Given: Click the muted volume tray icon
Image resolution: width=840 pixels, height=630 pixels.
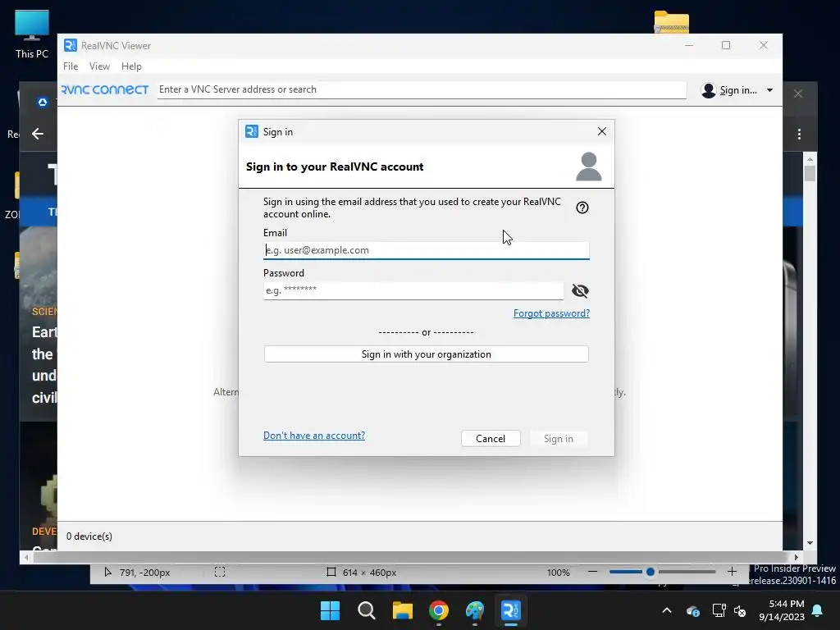Looking at the screenshot, I should [740, 610].
